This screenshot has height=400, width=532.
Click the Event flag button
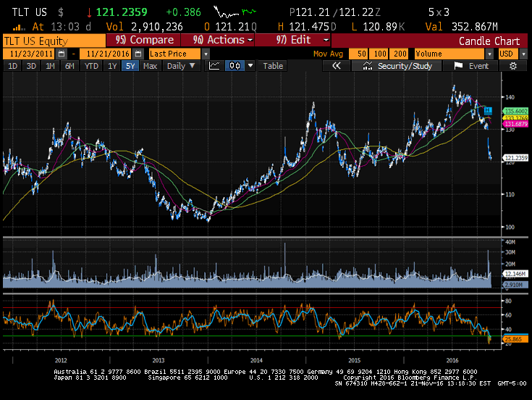(471, 66)
